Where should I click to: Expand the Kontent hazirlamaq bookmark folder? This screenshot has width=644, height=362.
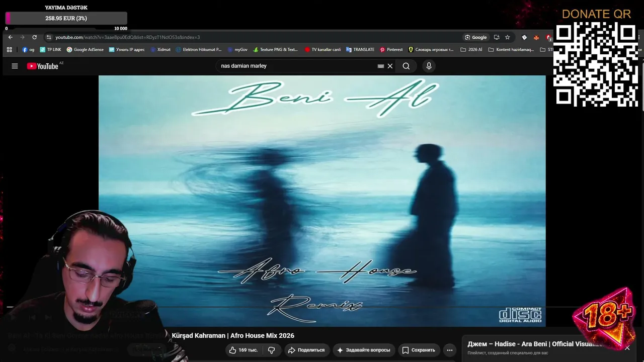pos(511,50)
